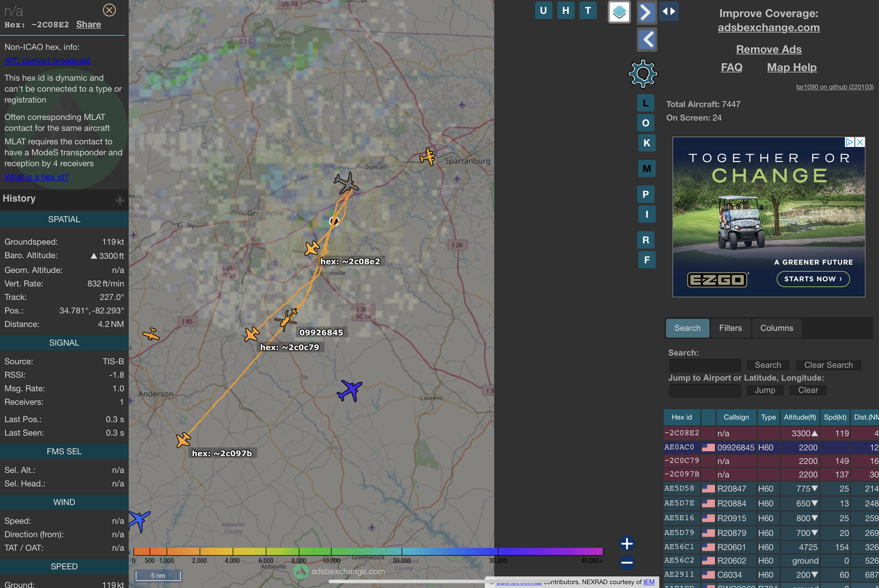Image resolution: width=879 pixels, height=588 pixels.
Task: Select orange aircraft icon near I 85 west
Action: [x=151, y=334]
